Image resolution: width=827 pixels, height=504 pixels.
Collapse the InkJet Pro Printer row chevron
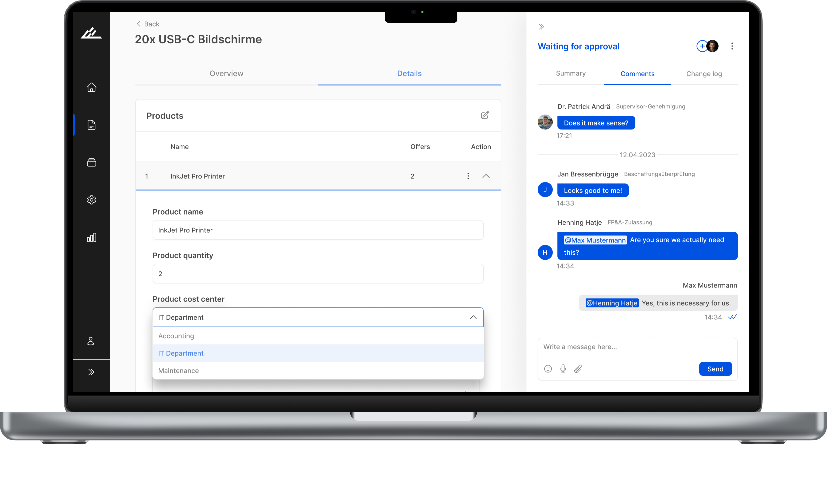tap(486, 176)
